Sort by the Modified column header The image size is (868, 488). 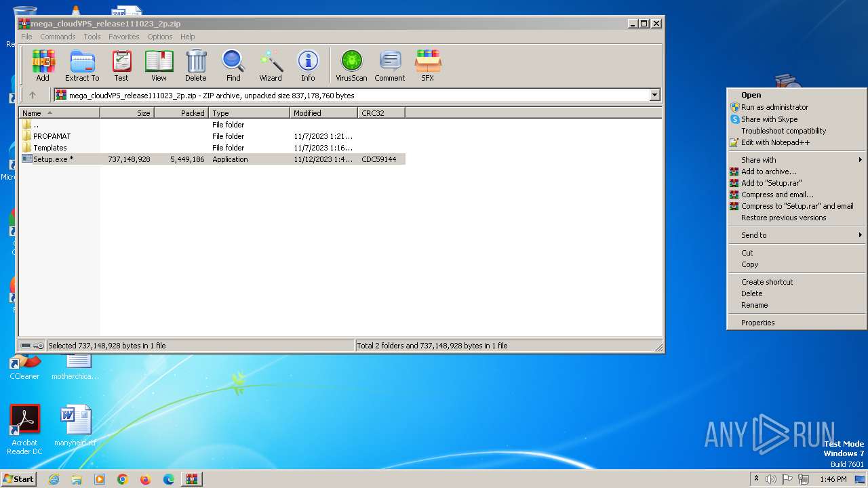click(324, 113)
